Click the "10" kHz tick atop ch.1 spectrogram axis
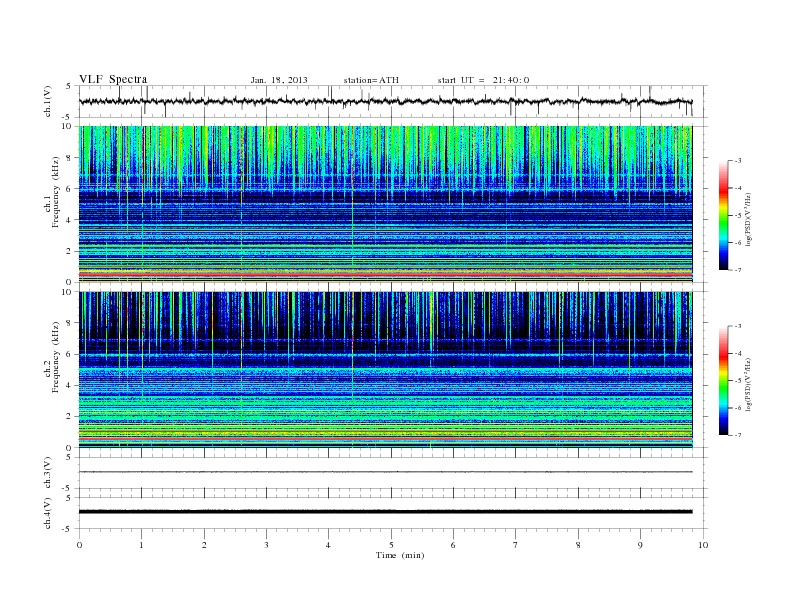Viewport: 792px width, 612px height. [x=67, y=126]
